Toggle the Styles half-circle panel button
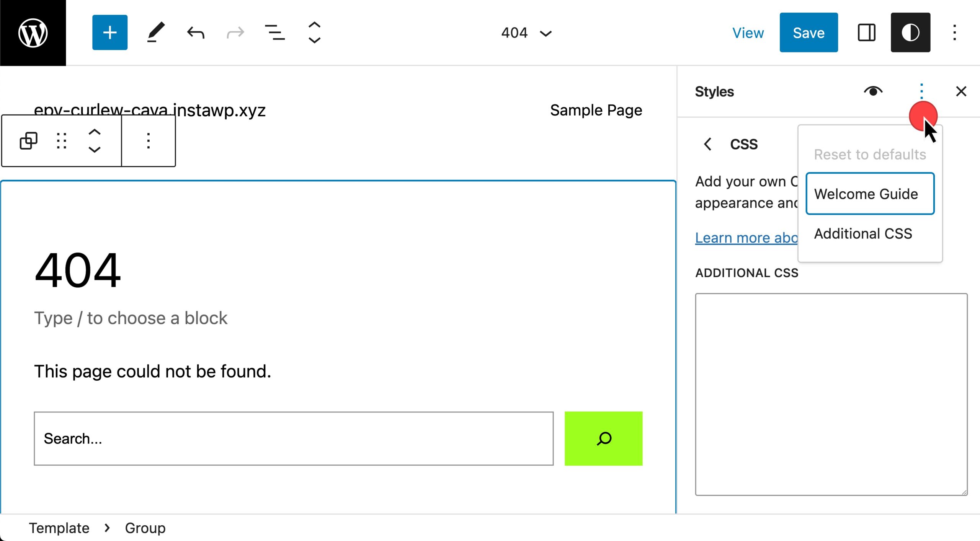980x541 pixels. pyautogui.click(x=910, y=33)
